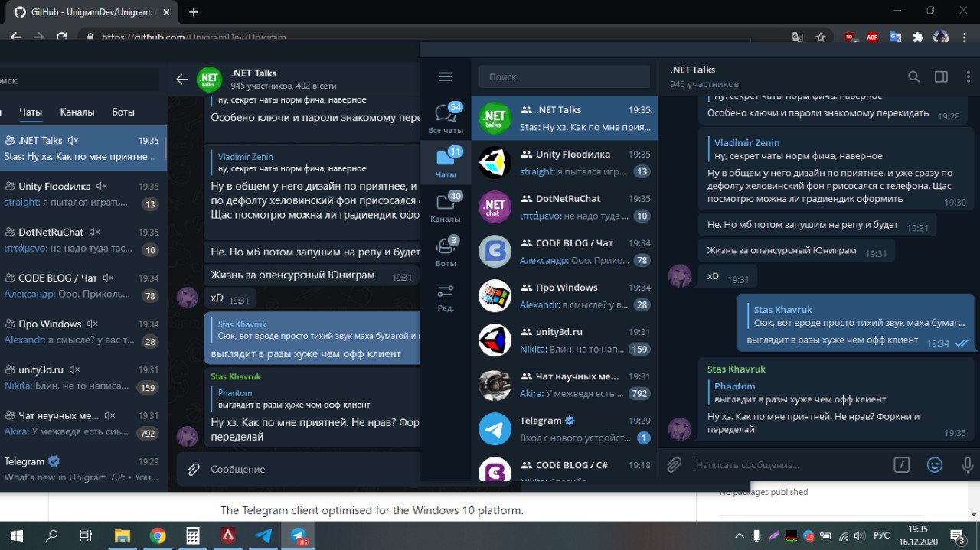This screenshot has width=980, height=550.
Task: Open the emoji picker smiley icon
Action: point(934,464)
